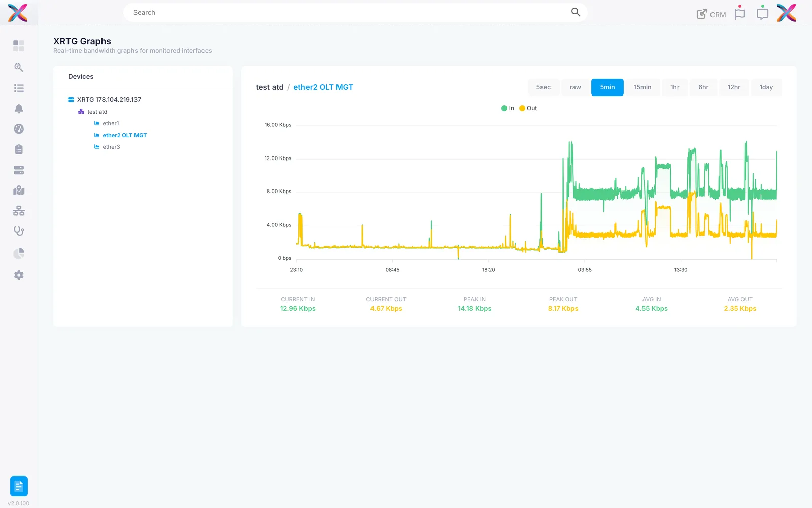Click the X profile logo at top right
The width and height of the screenshot is (812, 508).
787,13
